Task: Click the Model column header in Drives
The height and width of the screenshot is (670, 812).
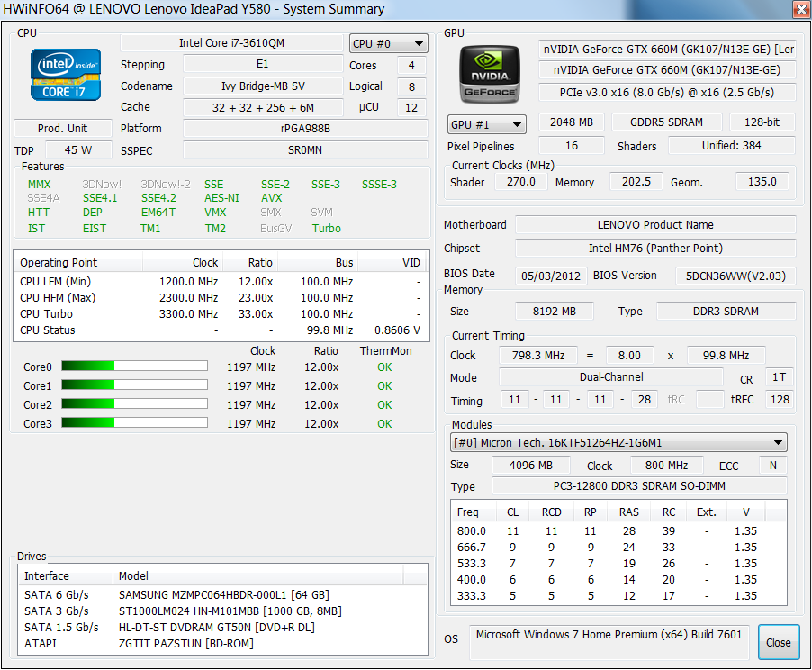Action: pos(134,575)
